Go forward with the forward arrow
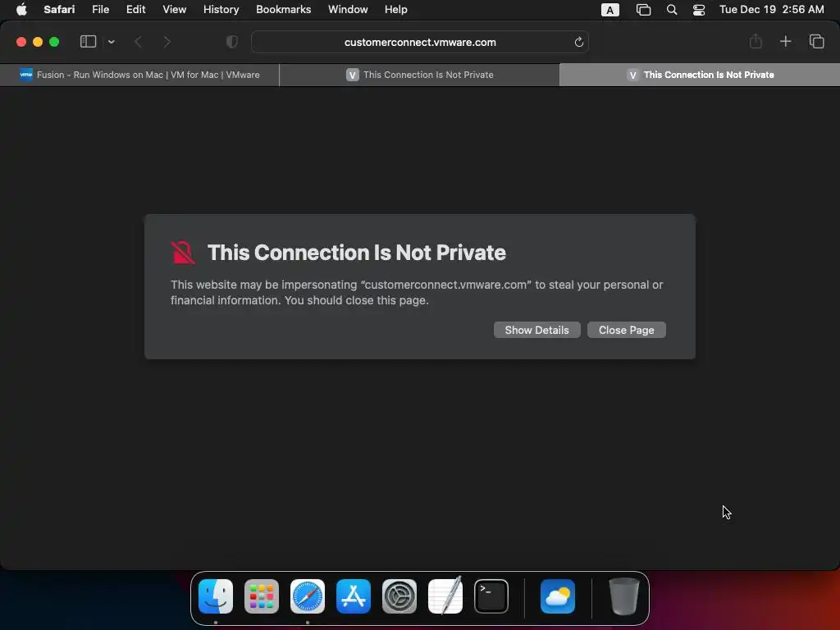This screenshot has width=840, height=630. tap(167, 42)
